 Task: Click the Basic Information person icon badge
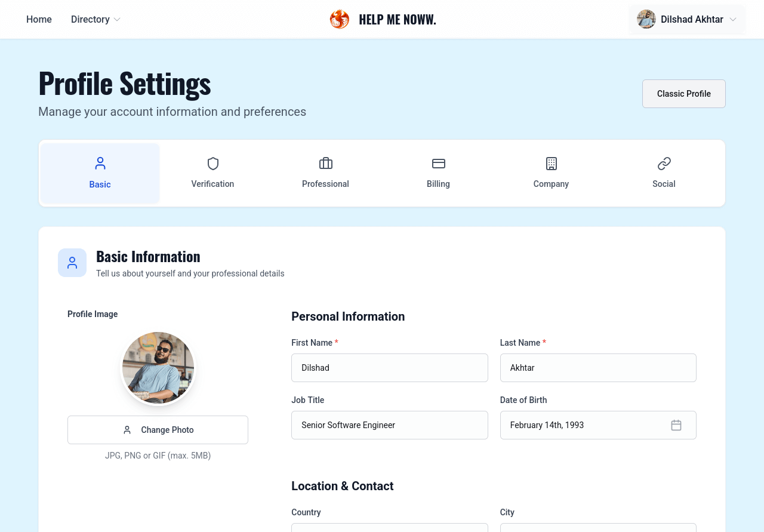72,263
